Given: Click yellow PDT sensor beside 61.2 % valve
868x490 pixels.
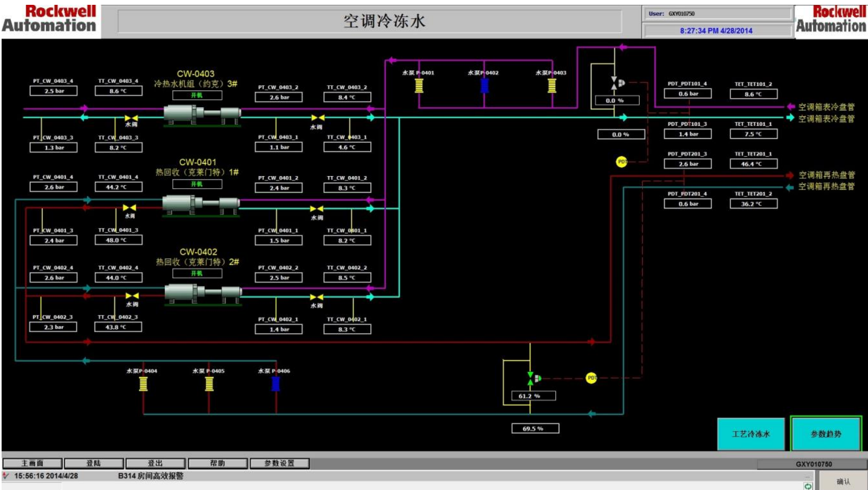Looking at the screenshot, I should (591, 378).
